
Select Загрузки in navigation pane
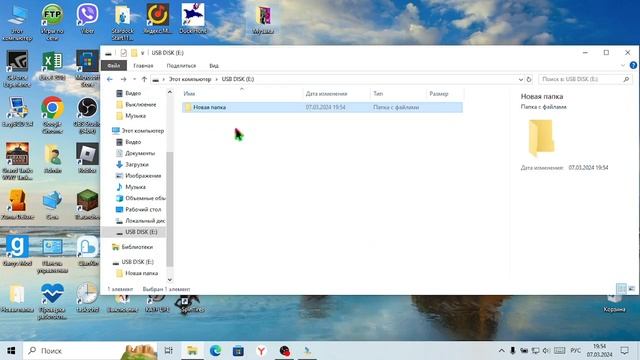pos(137,164)
